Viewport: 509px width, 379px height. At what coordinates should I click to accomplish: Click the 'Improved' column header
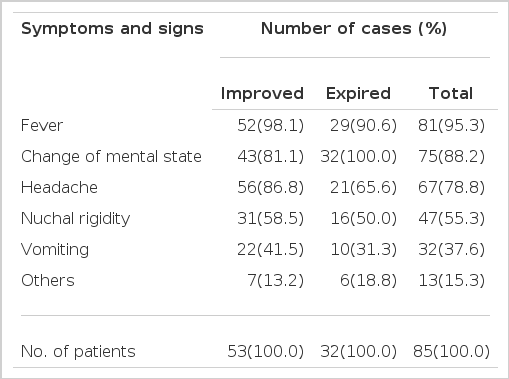[262, 94]
